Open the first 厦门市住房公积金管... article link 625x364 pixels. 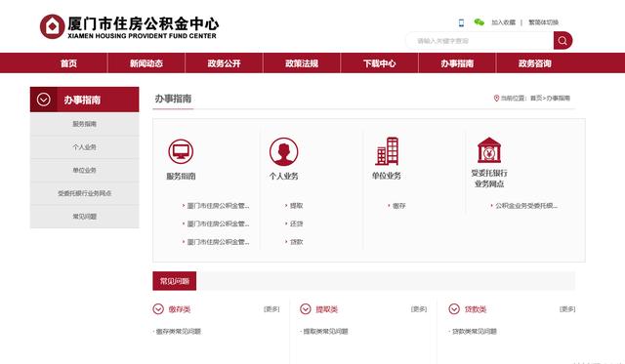(218, 206)
